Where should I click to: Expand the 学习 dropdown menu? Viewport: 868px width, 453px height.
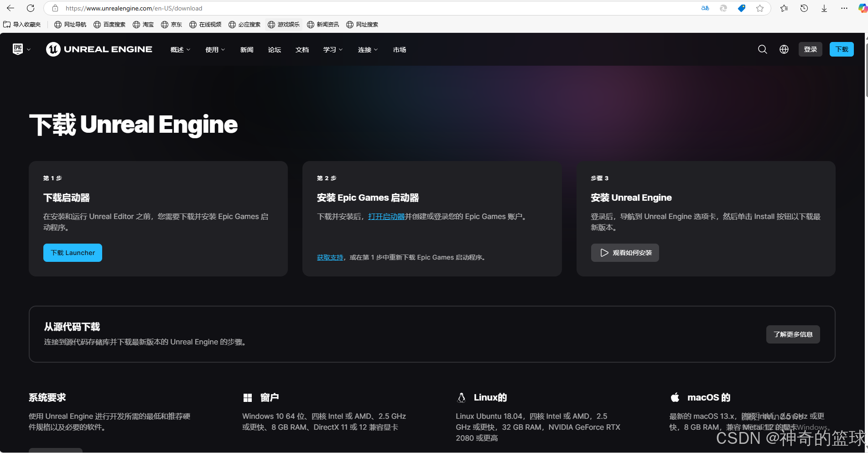(x=333, y=50)
